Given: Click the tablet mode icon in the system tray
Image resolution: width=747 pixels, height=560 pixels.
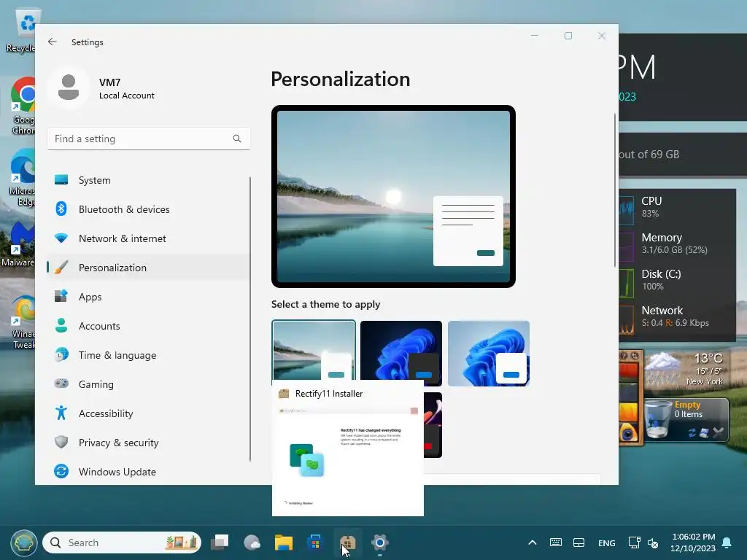Looking at the screenshot, I should (578, 542).
